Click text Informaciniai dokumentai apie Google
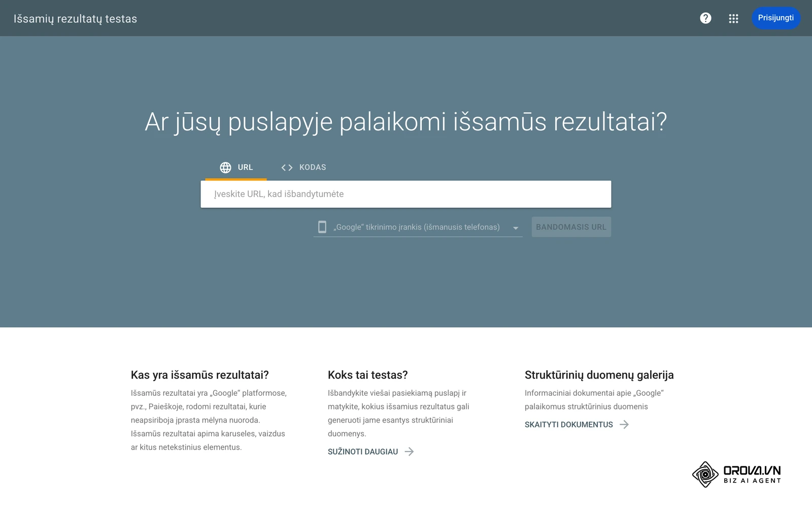This screenshot has height=508, width=812. (594, 400)
